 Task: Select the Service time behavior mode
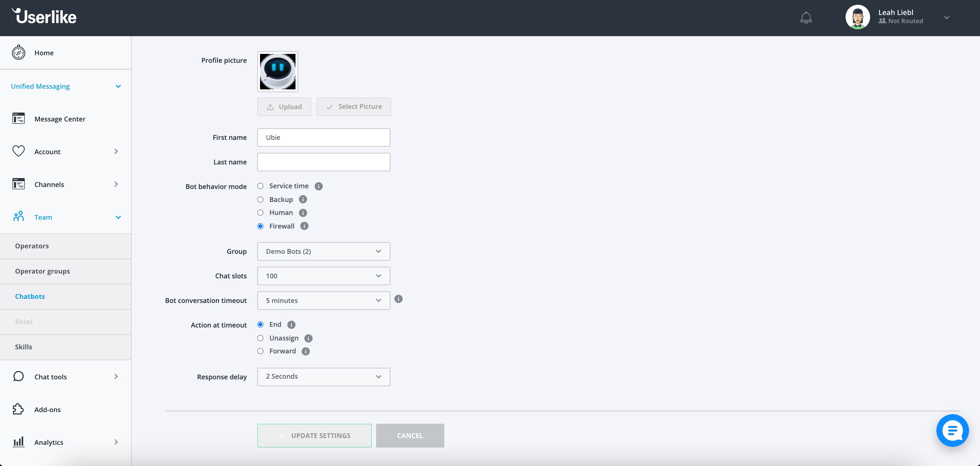coord(260,186)
